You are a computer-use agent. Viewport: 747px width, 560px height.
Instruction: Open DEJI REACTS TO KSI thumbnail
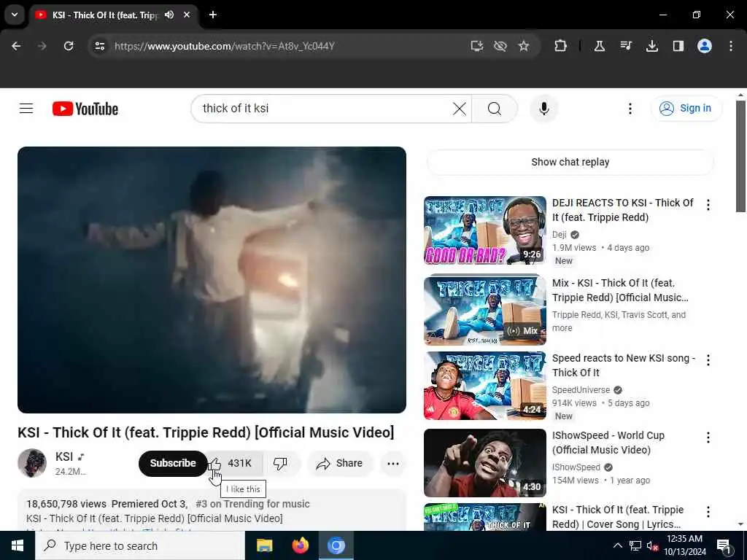point(484,230)
